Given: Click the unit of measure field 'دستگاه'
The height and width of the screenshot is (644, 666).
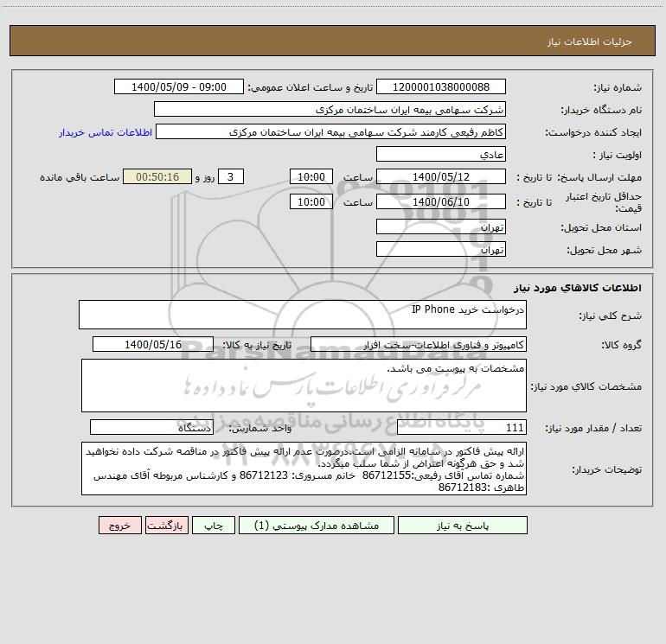Looking at the screenshot, I should click(151, 428).
